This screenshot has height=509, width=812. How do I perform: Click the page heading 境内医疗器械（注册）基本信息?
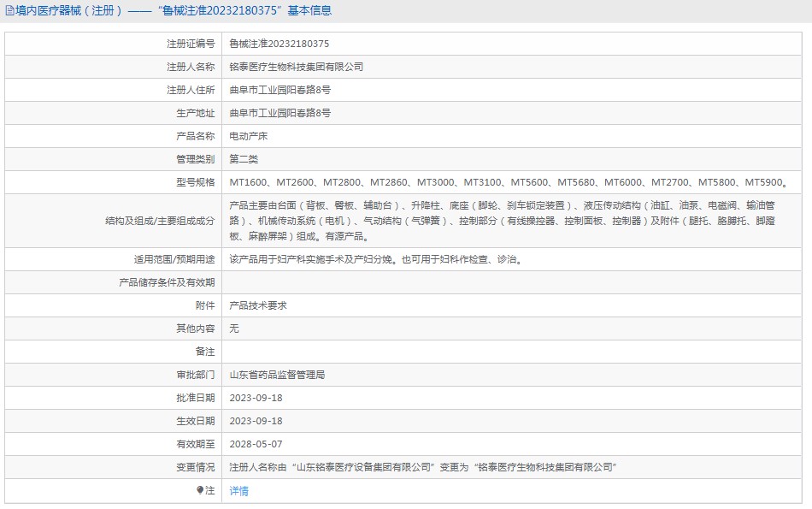(x=174, y=10)
